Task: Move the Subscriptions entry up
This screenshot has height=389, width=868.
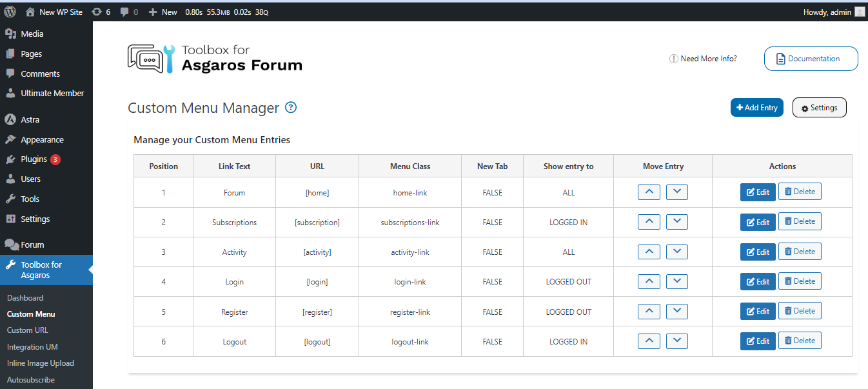Action: 649,221
